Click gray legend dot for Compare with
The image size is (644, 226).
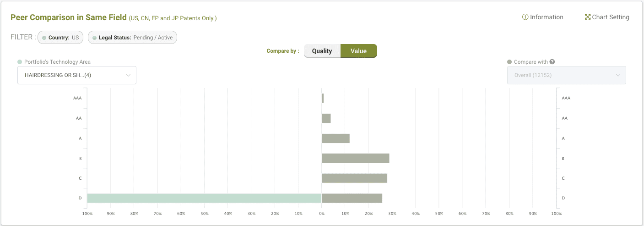pos(509,62)
